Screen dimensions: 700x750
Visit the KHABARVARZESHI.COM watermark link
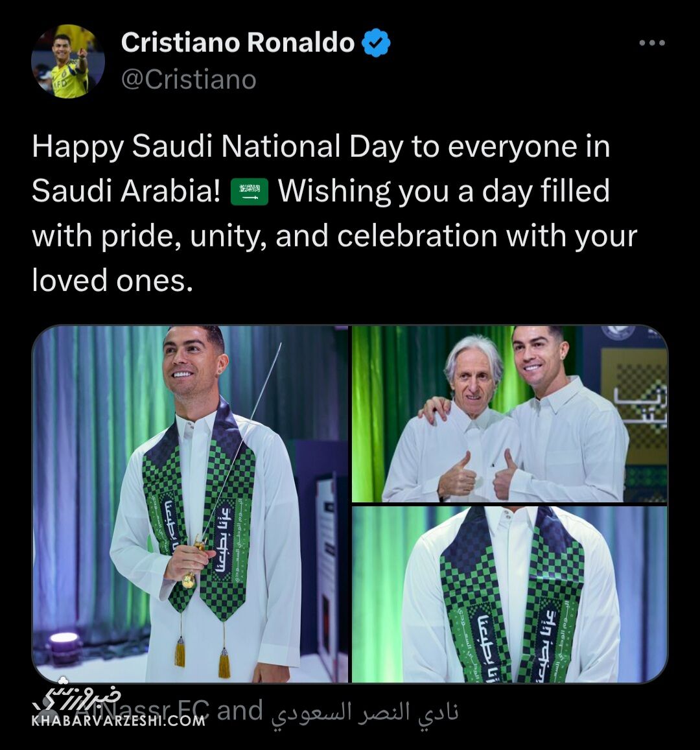118,720
